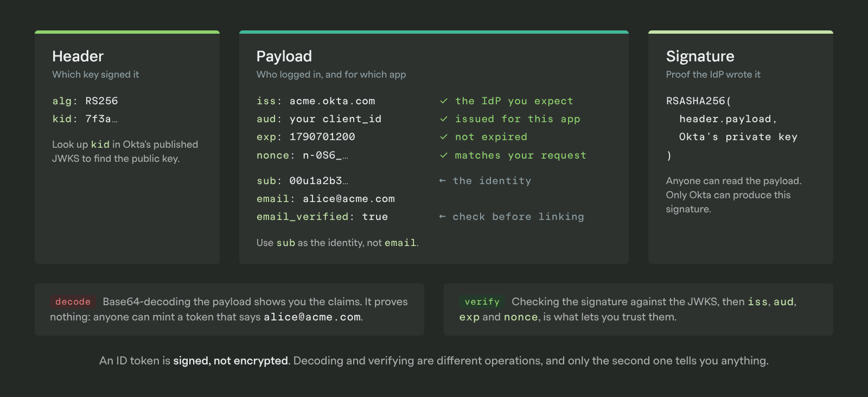Click "nonce" in the verify note
Screen dimensions: 868x397
pos(521,317)
